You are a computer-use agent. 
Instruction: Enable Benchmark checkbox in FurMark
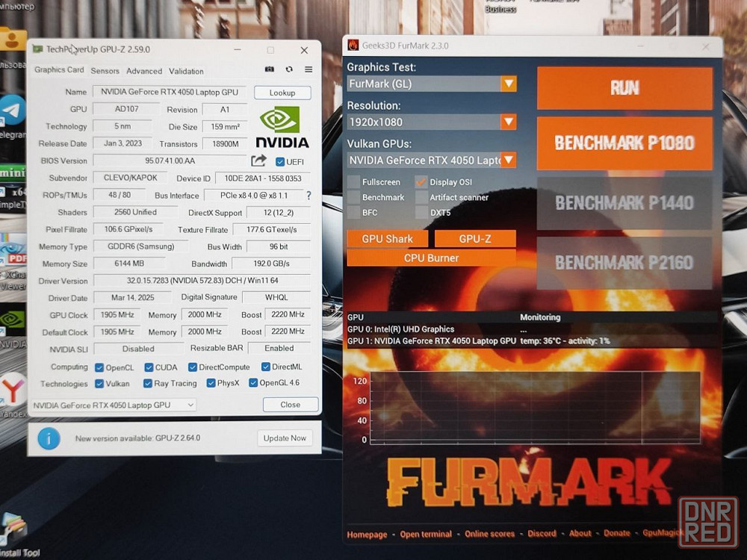(353, 197)
